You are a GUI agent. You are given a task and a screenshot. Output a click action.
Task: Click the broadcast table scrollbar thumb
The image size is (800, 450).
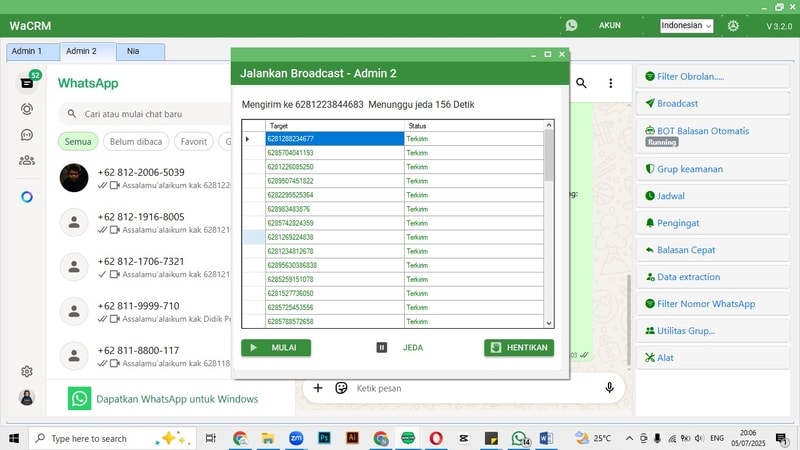point(549,156)
